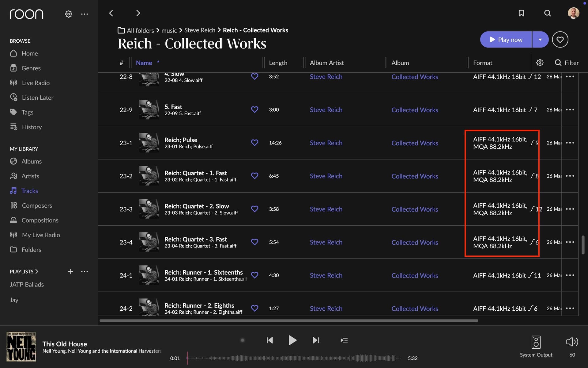Viewport: 588px width, 368px height.
Task: Open the music breadcrumb link
Action: coord(169,30)
